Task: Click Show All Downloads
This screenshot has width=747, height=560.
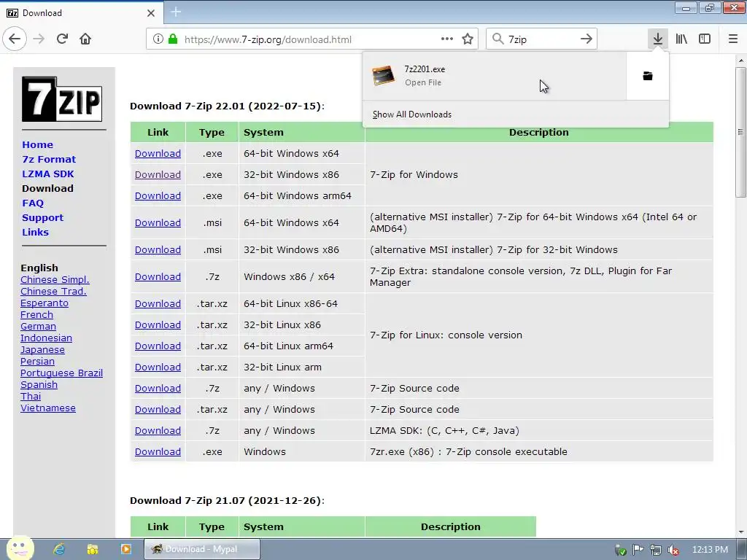Action: [411, 114]
